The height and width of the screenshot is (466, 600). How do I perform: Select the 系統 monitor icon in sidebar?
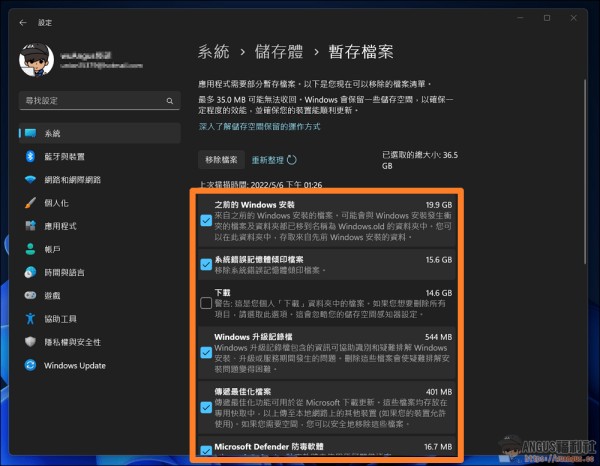31,133
